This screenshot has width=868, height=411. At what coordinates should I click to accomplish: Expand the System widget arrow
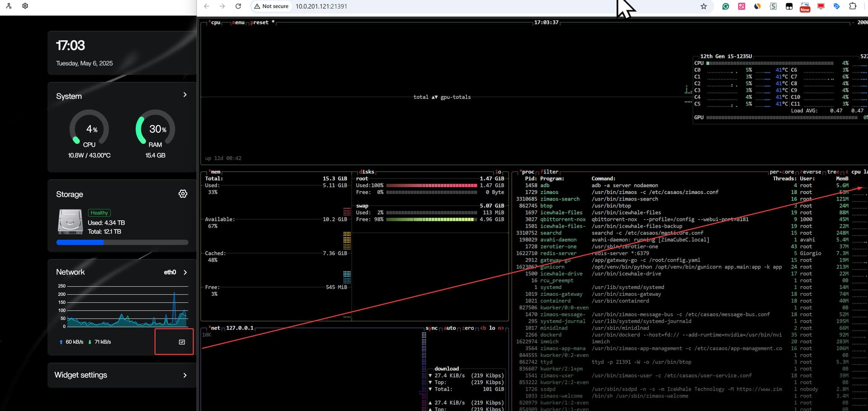pyautogui.click(x=185, y=95)
